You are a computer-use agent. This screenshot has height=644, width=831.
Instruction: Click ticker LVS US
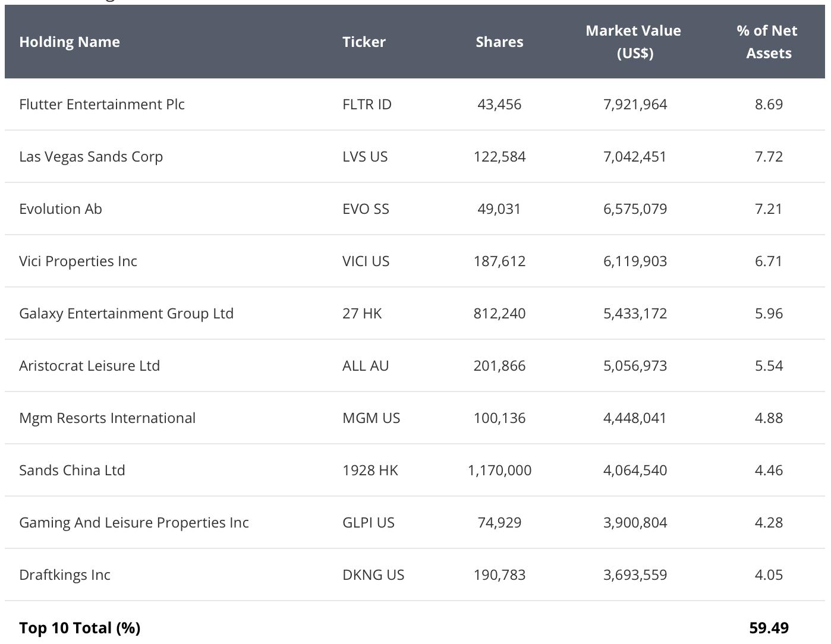365,156
